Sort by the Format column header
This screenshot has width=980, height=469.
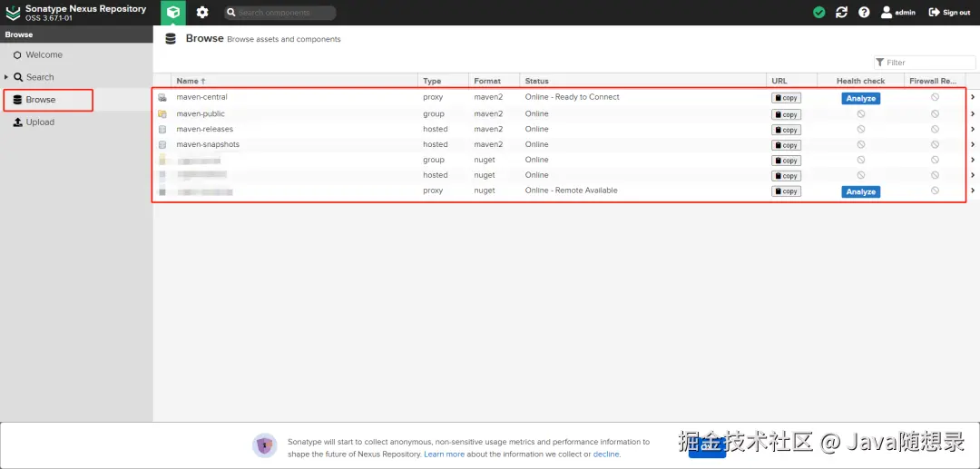pyautogui.click(x=494, y=81)
